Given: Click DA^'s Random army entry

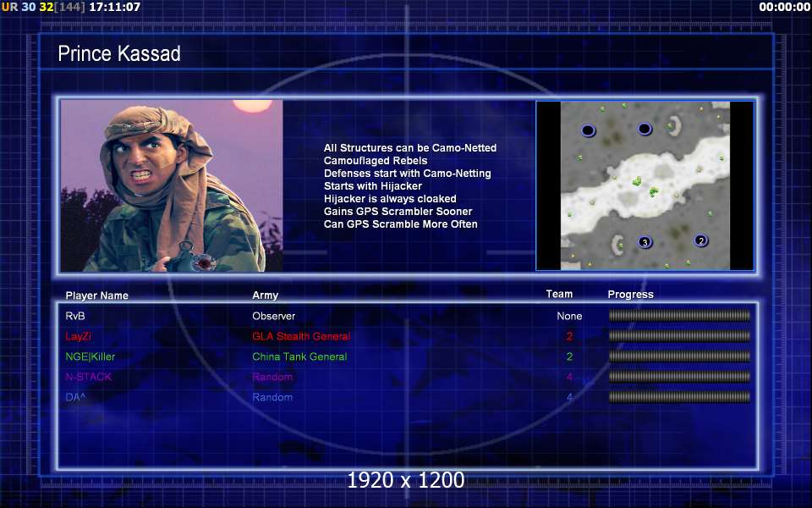Looking at the screenshot, I should (x=272, y=397).
